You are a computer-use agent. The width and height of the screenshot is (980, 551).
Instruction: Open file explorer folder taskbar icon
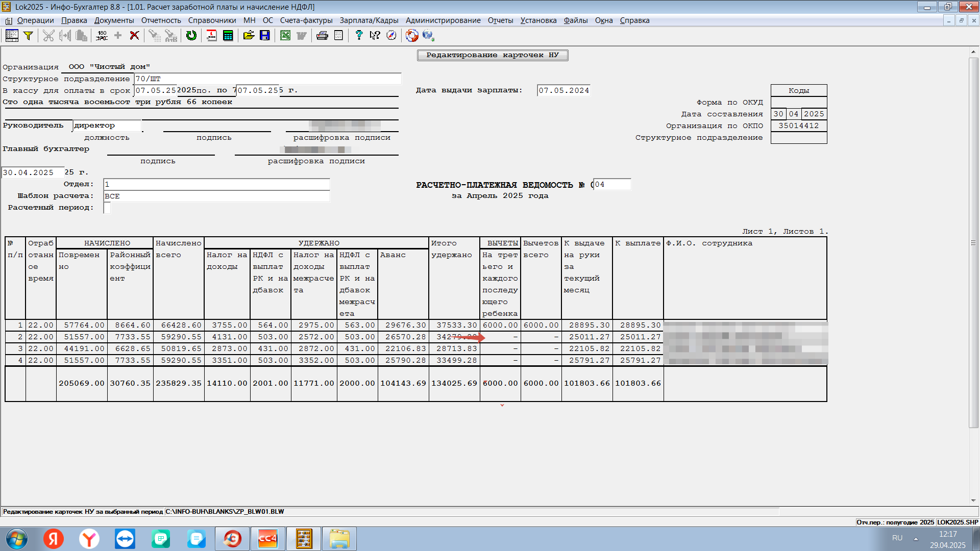pyautogui.click(x=339, y=539)
